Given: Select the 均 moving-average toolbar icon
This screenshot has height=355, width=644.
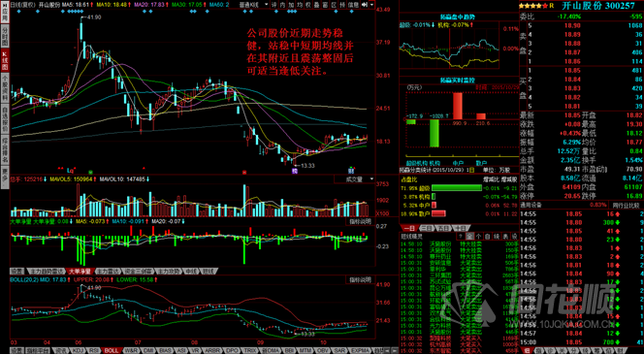Looking at the screenshot, I should 300,5.
